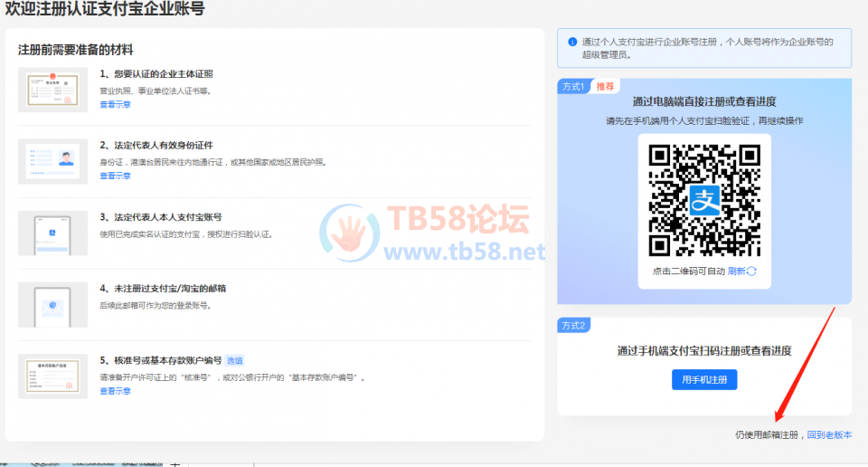
Task: Click the 方式2 label tag
Action: 573,325
